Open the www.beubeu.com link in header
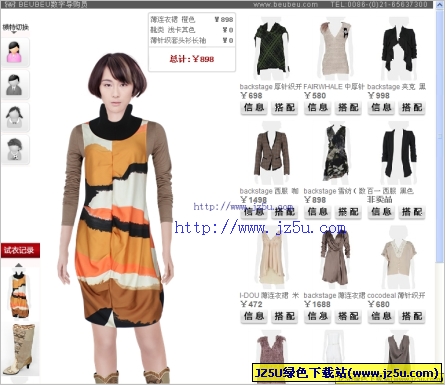Image resolution: width=445 pixels, height=385 pixels. point(285,4)
